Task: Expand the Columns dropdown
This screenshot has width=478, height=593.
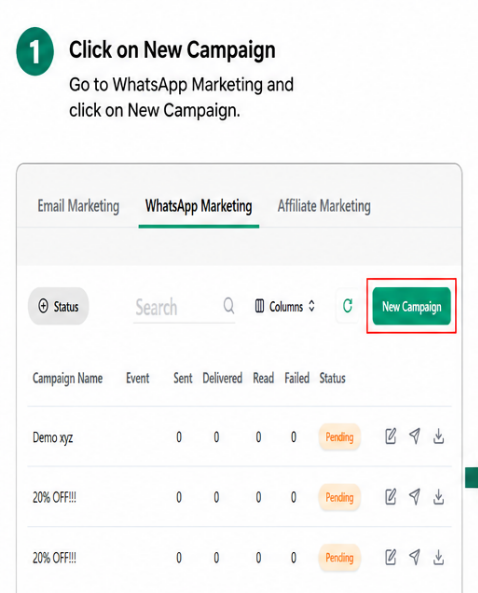Action: point(285,306)
